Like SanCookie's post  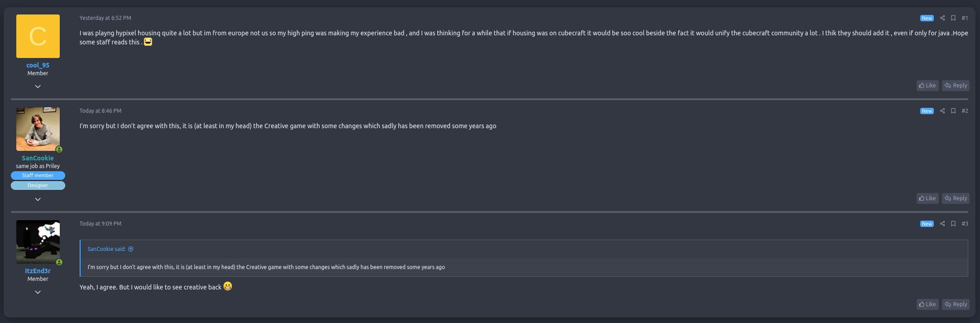coord(927,198)
